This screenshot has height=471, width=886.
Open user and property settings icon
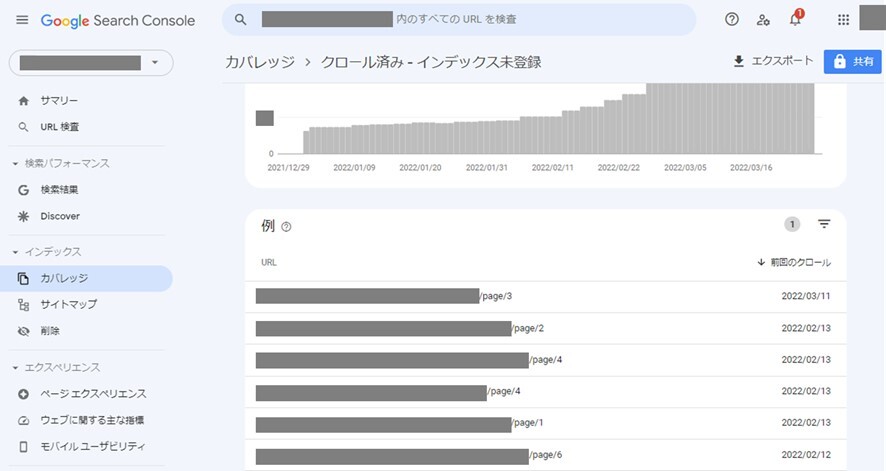click(763, 20)
